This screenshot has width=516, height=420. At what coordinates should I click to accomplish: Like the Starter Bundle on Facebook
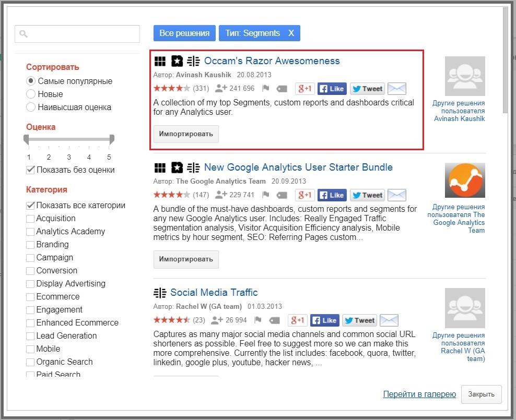332,195
